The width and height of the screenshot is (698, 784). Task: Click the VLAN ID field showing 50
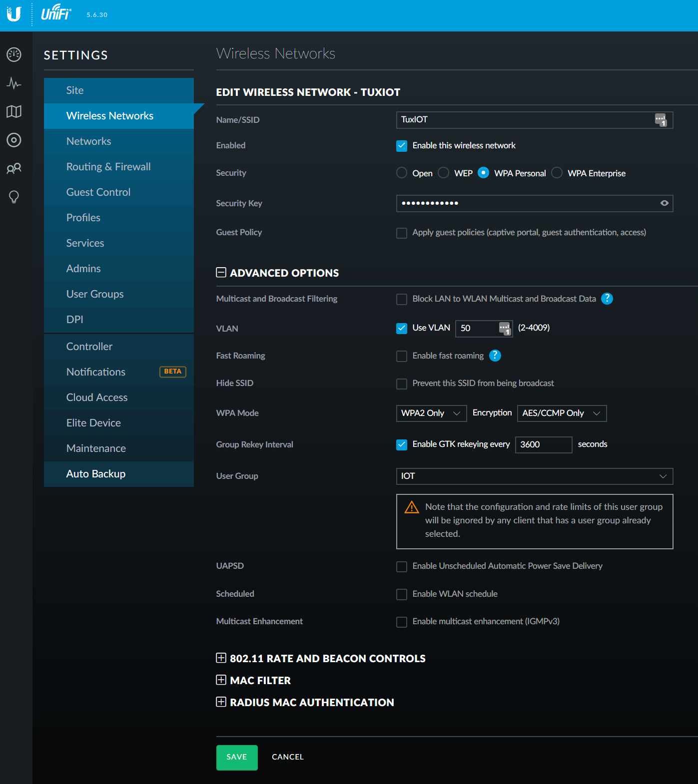(x=484, y=329)
